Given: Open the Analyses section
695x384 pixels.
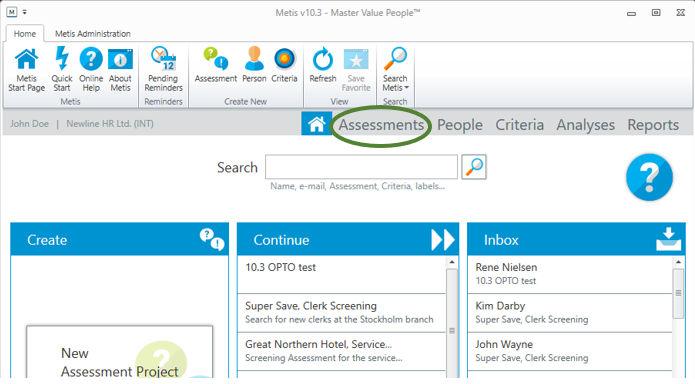Looking at the screenshot, I should tap(586, 125).
